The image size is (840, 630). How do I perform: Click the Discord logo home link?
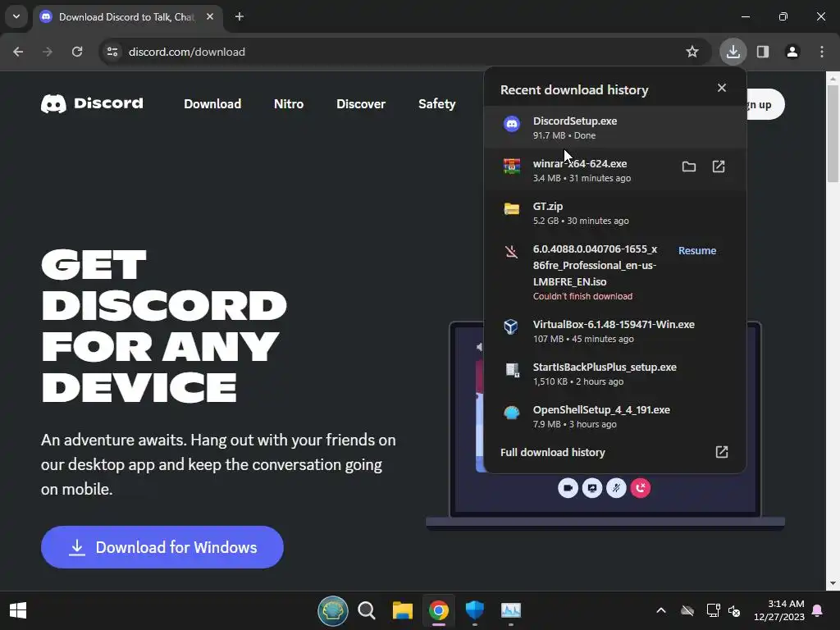[92, 103]
